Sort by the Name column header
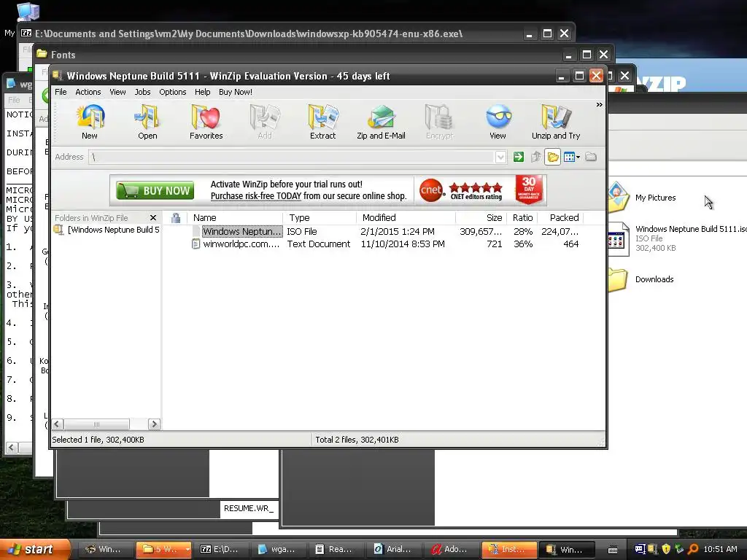This screenshot has width=747, height=560. [x=236, y=217]
